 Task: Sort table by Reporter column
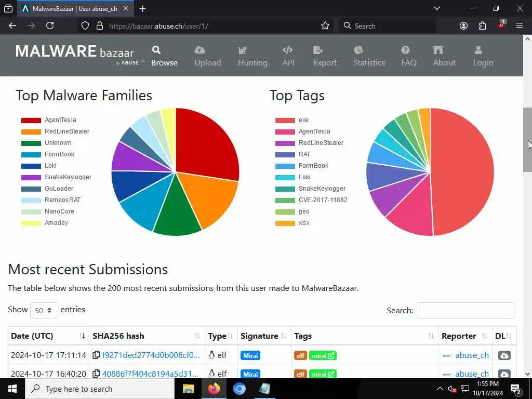pos(465,336)
